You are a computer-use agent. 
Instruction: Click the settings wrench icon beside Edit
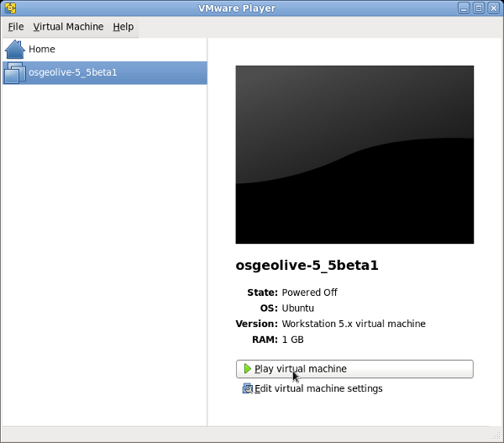(x=248, y=388)
